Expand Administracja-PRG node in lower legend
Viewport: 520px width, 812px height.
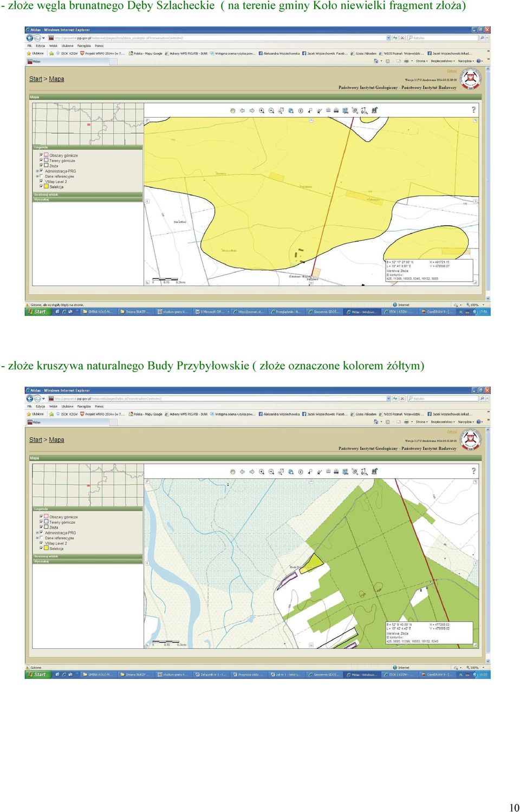click(x=37, y=532)
